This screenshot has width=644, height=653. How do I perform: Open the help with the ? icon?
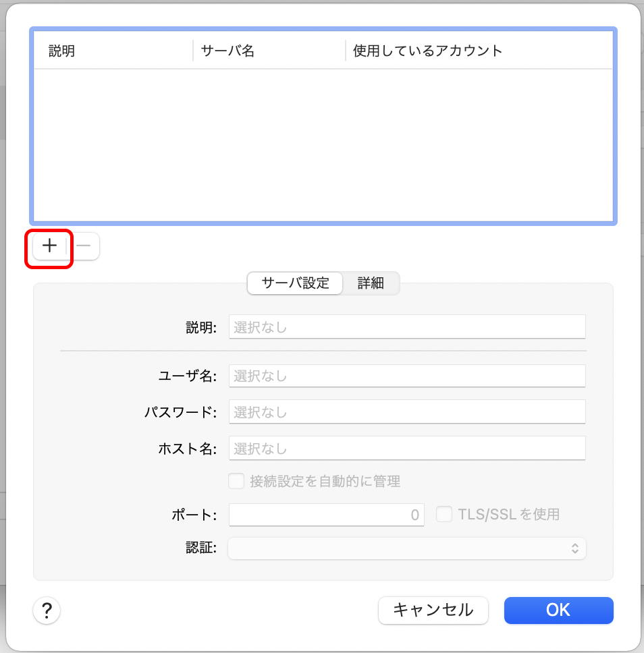tap(47, 611)
